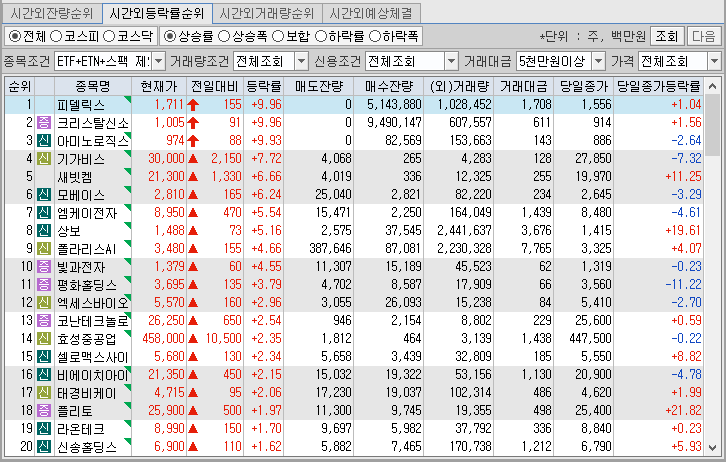Open 신용조건 dropdown
The image size is (726, 462).
click(x=451, y=61)
